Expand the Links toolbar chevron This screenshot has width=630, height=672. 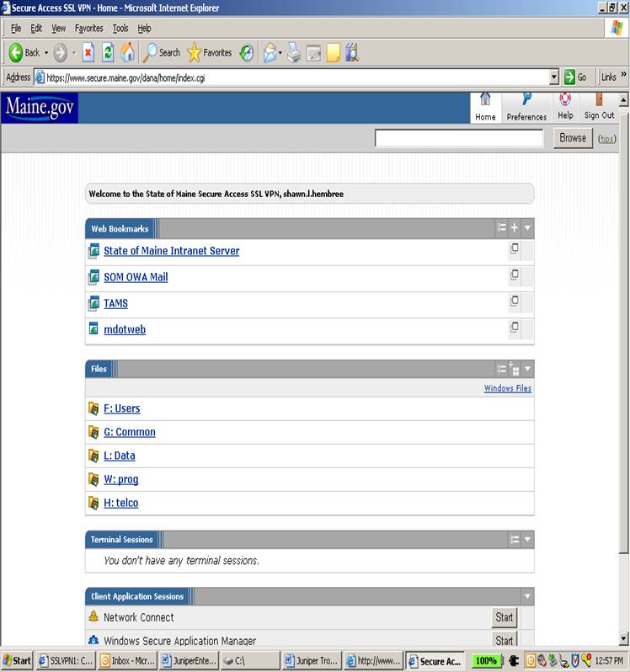[x=623, y=75]
